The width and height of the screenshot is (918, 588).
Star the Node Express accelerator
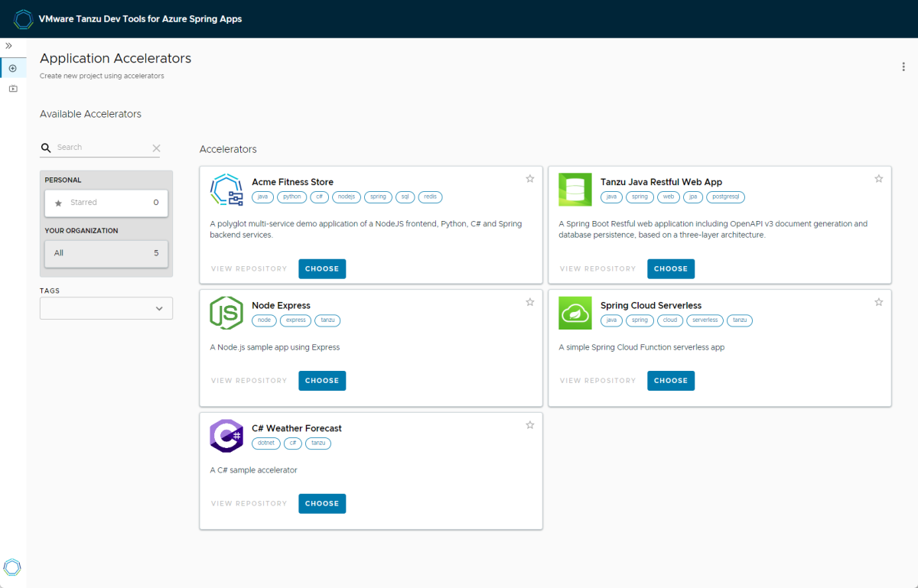click(530, 302)
